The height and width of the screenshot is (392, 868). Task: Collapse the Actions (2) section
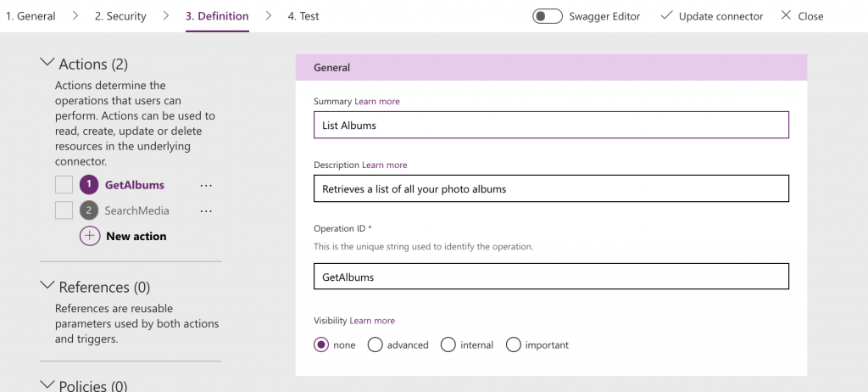click(x=47, y=64)
